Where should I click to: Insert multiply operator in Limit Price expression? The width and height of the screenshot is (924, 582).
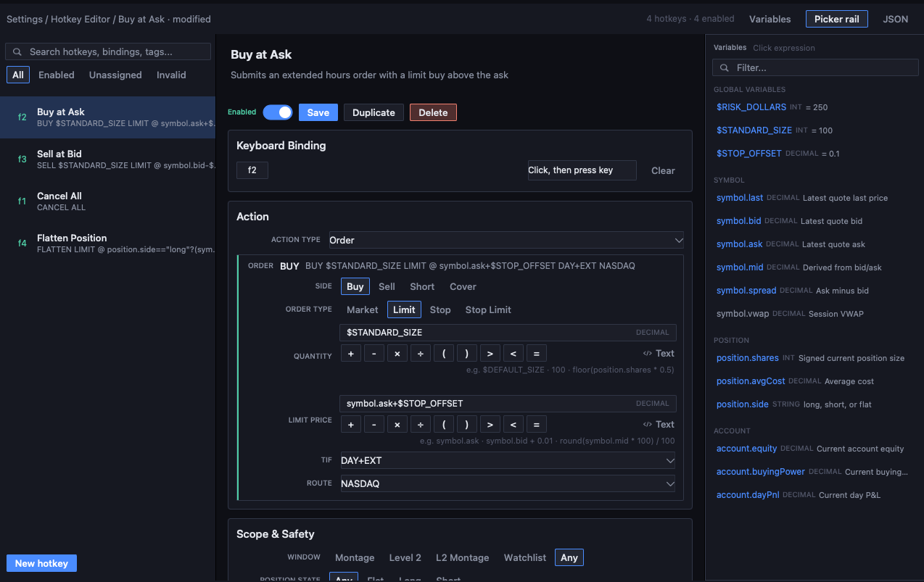tap(397, 425)
